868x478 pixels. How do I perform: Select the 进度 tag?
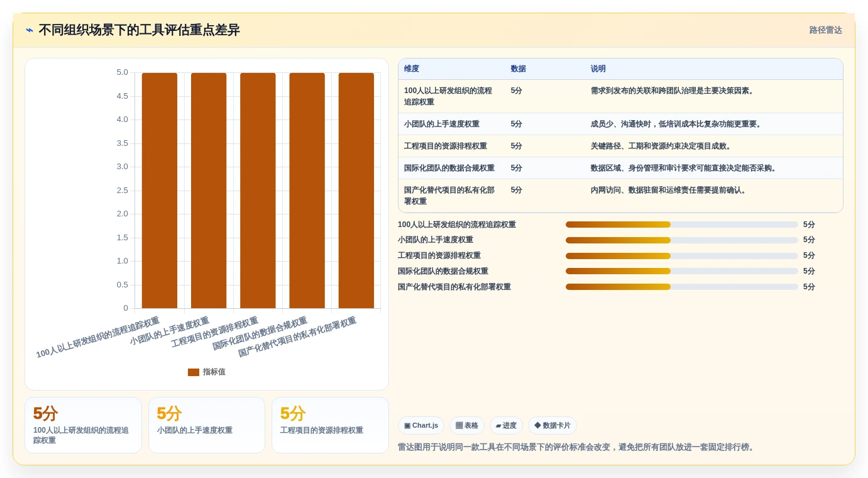[506, 426]
